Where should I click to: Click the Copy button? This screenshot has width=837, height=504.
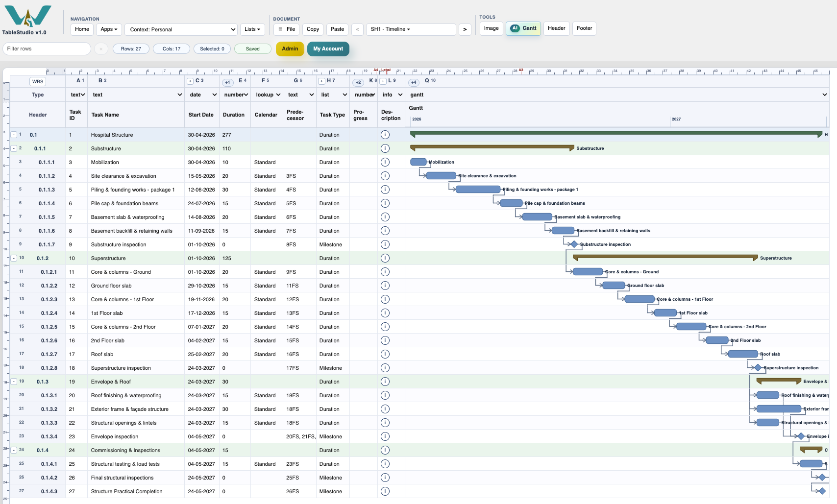313,29
